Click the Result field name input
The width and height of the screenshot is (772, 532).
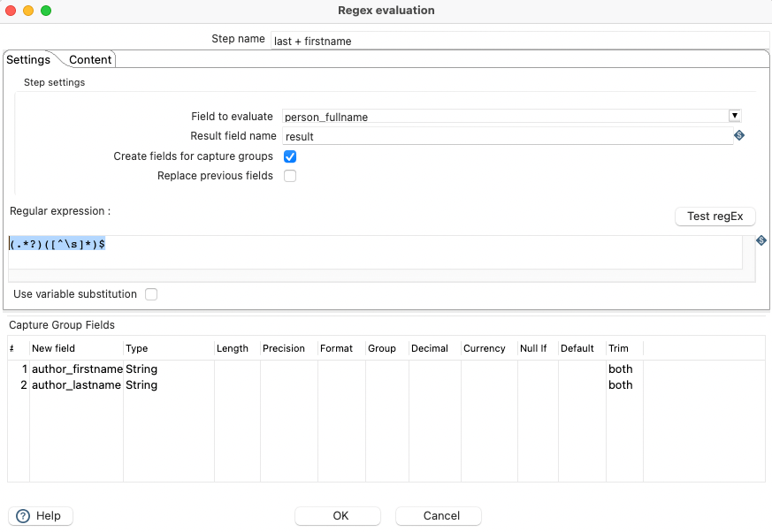[x=508, y=137]
